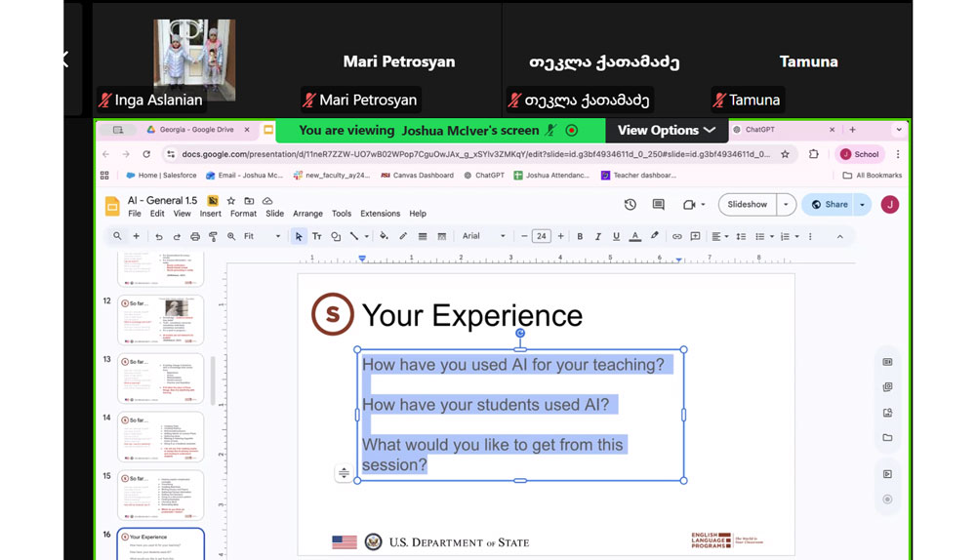The height and width of the screenshot is (560, 976).
Task: Click the Paint format icon
Action: (213, 236)
